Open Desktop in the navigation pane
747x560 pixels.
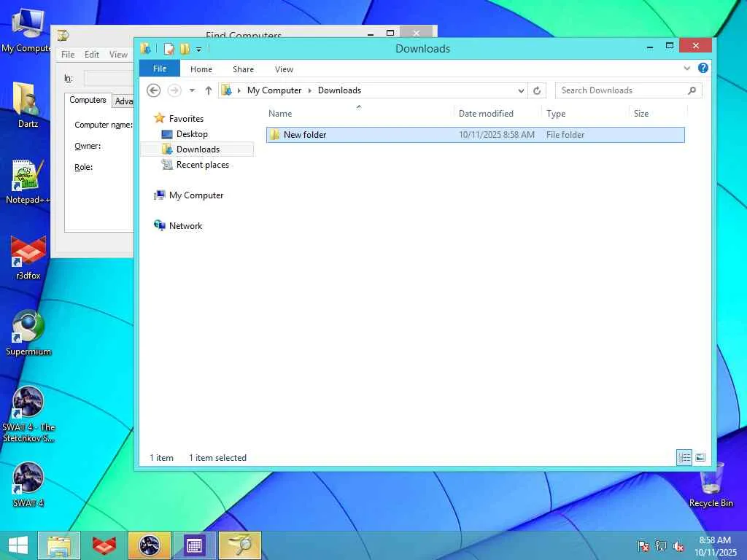[192, 134]
